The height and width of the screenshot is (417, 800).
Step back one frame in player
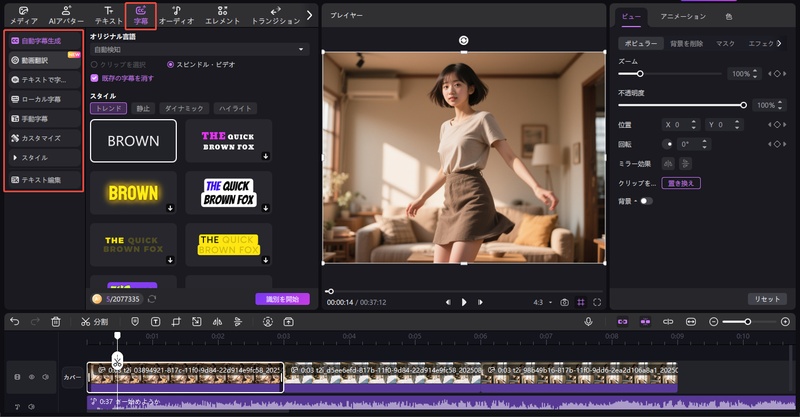[x=448, y=302]
